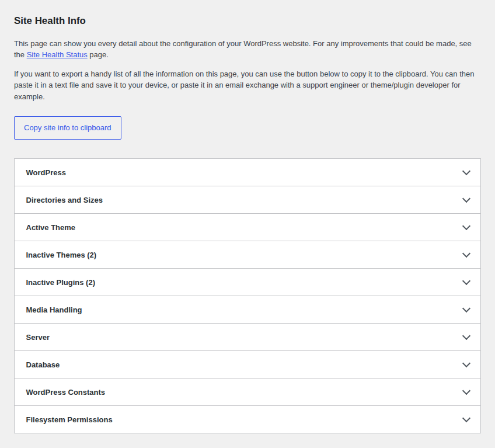Click the 'Directories and Sizes' title text
Screen dimensions: 495x448
click(x=64, y=200)
